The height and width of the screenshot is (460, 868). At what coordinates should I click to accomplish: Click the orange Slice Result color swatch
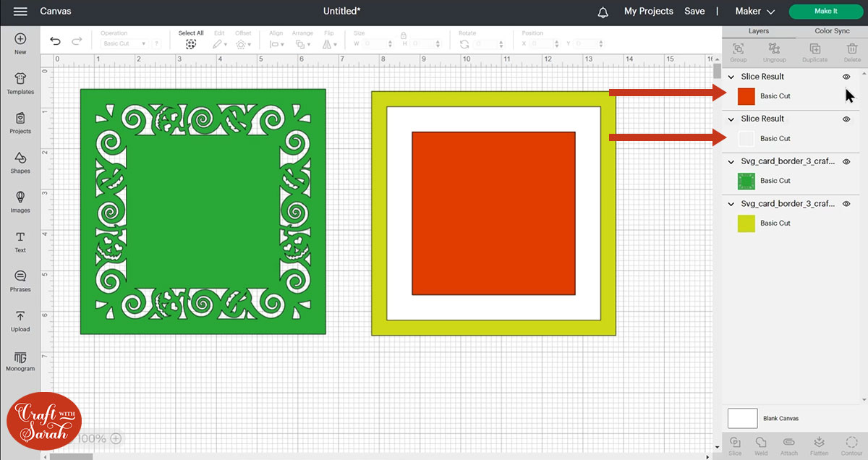tap(746, 95)
